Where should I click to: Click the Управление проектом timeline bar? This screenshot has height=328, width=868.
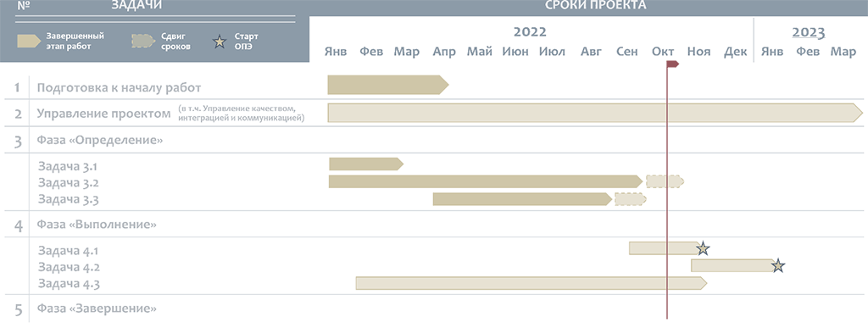pos(595,113)
